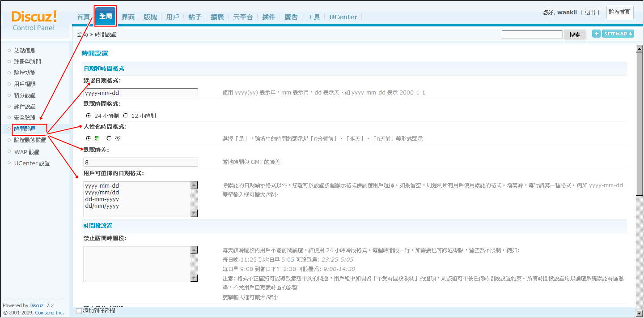The height and width of the screenshot is (318, 644).
Task: Open 站點信息 in the sidebar
Action: click(25, 51)
